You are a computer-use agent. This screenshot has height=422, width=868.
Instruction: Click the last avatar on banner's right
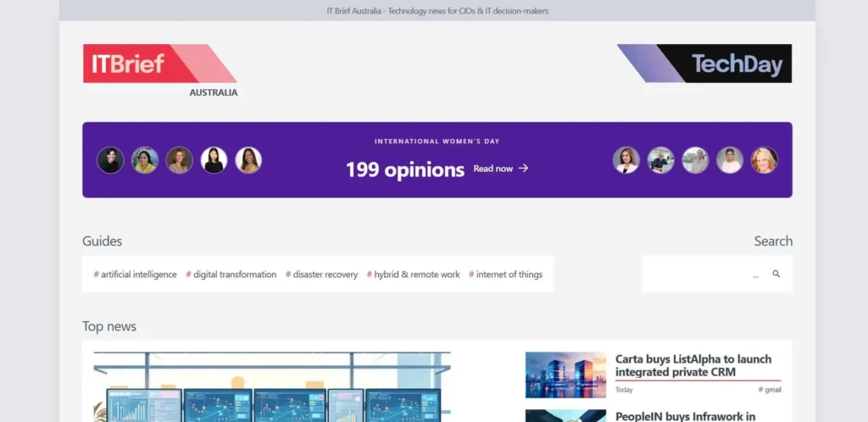764,160
